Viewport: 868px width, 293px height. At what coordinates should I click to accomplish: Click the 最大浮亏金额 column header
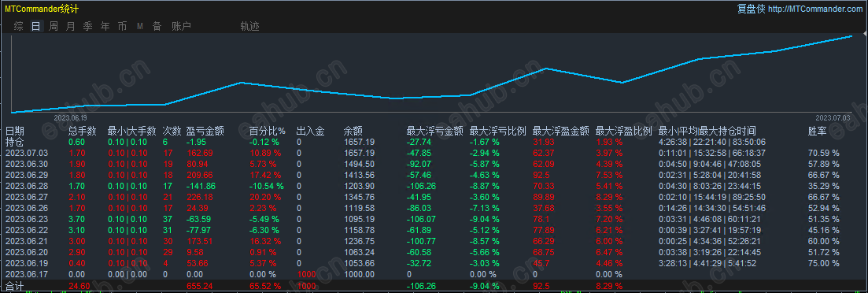[434, 132]
